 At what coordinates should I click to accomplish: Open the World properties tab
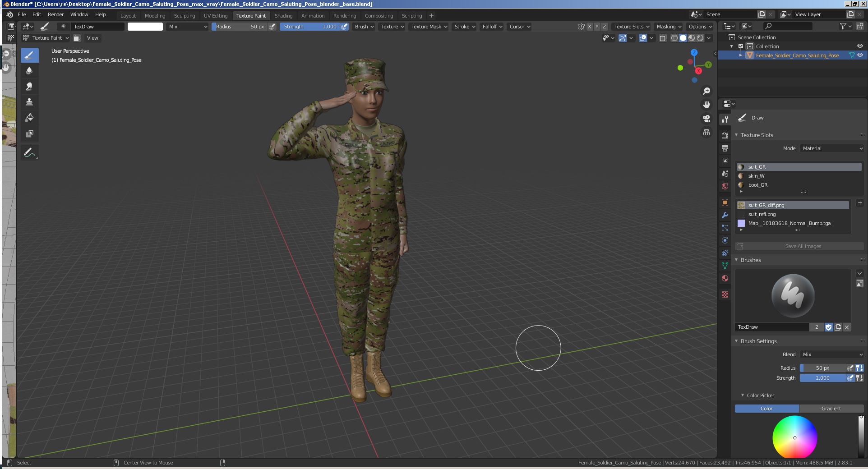pos(725,186)
